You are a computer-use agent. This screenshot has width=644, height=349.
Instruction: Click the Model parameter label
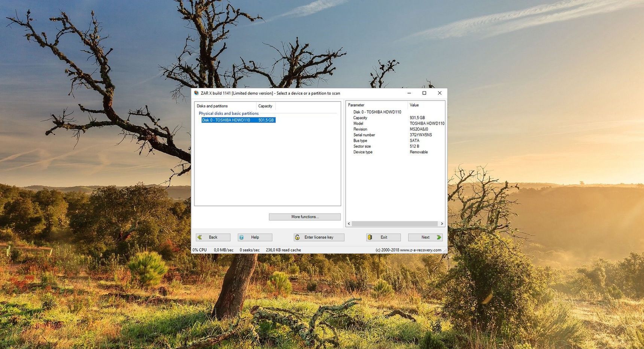[358, 124]
